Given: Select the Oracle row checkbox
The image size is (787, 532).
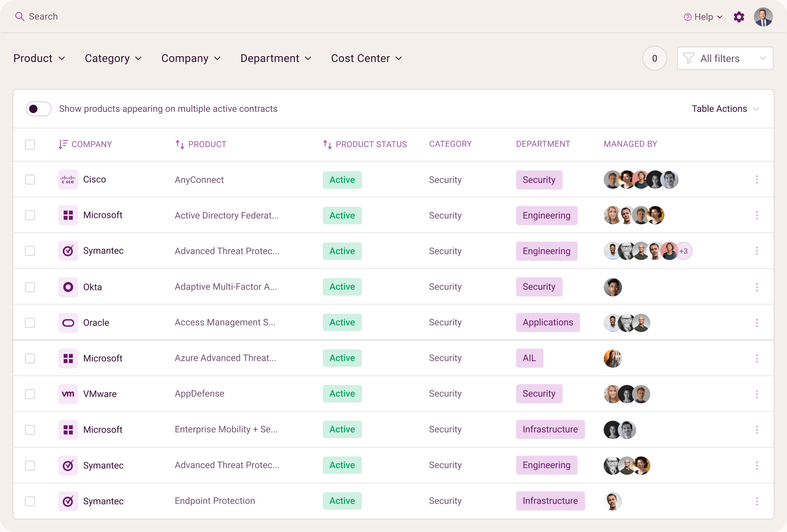Looking at the screenshot, I should [30, 323].
